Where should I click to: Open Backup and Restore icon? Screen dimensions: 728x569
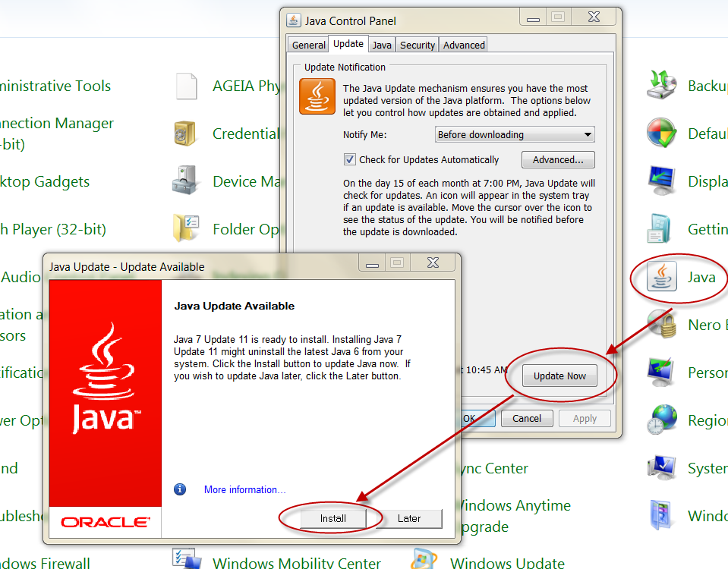(662, 85)
